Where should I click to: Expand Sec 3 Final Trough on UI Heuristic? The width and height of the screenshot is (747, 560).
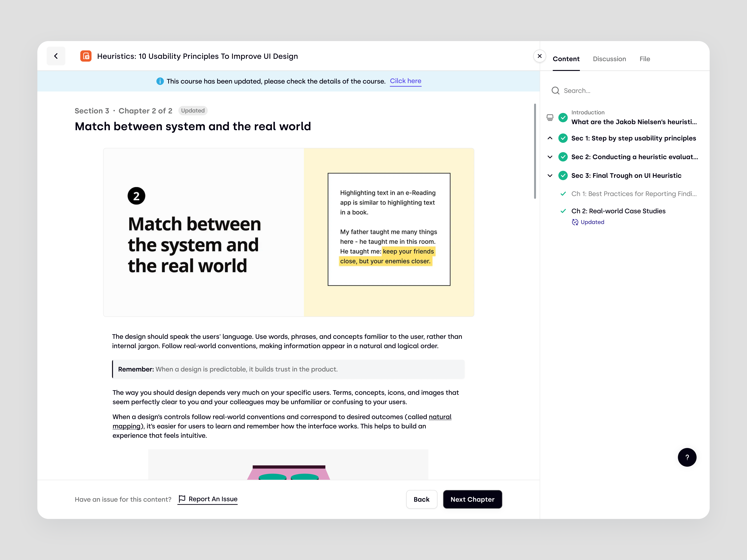coord(550,175)
